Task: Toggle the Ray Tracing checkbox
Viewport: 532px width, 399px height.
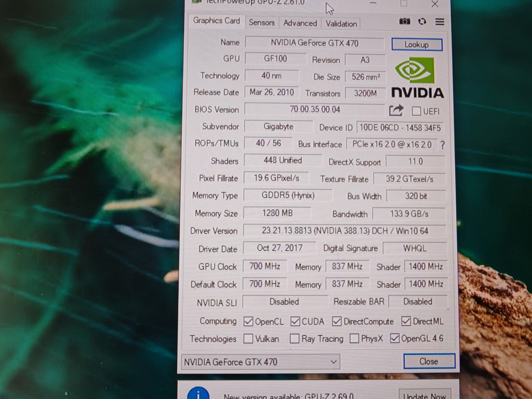Action: point(295,339)
